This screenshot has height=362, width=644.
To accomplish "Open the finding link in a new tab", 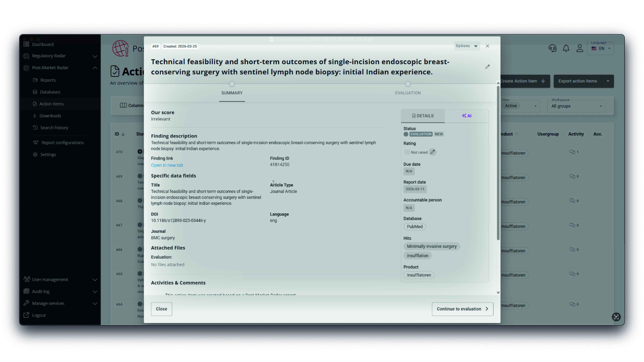I will point(167,165).
